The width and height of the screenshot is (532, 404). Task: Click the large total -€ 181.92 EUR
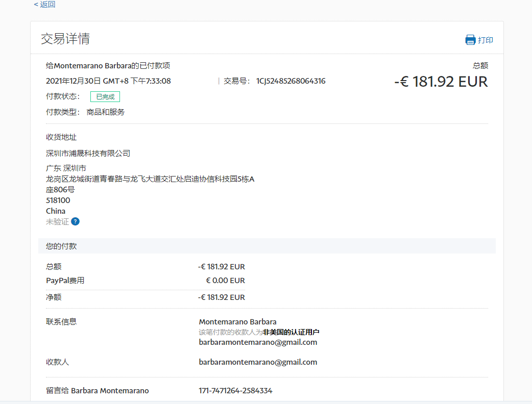click(441, 82)
